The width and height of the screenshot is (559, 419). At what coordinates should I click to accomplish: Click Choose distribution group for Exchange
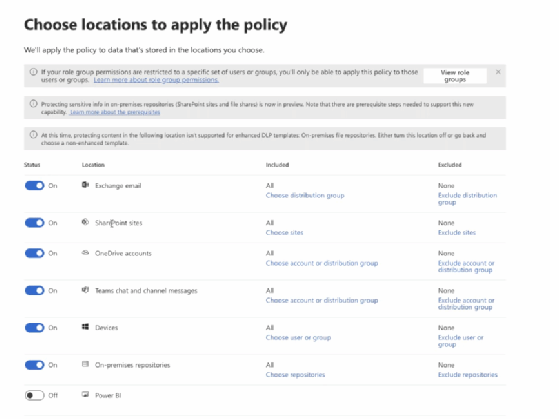(305, 195)
